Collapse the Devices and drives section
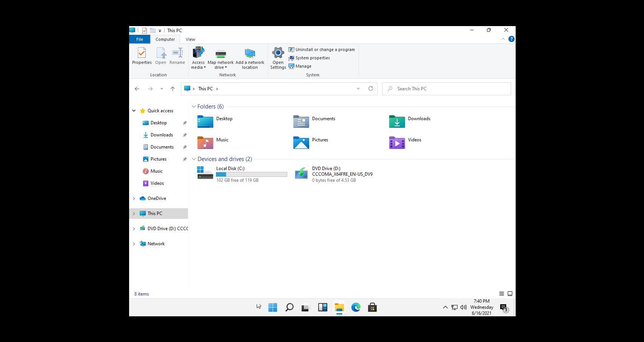The width and height of the screenshot is (644, 342). [194, 159]
